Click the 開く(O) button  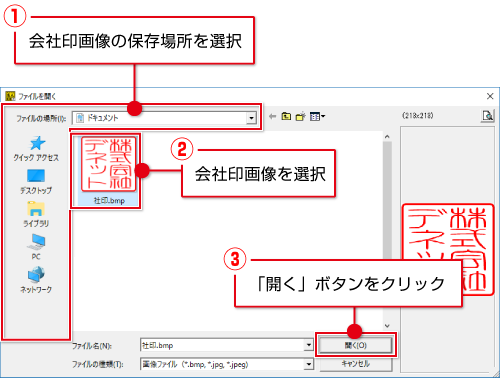355,345
